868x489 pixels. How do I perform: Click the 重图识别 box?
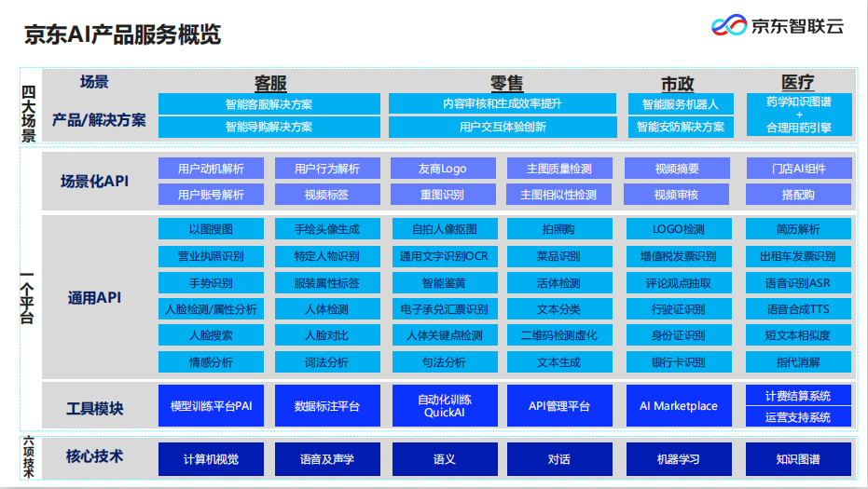coord(443,194)
